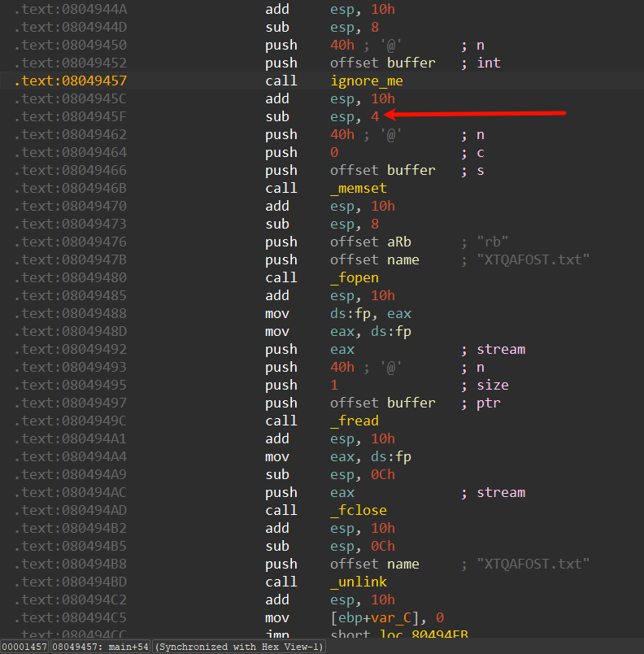Viewport: 644px width, 654px height.
Task: Click 'Synchronized with Hex View-1' status
Action: click(239, 647)
